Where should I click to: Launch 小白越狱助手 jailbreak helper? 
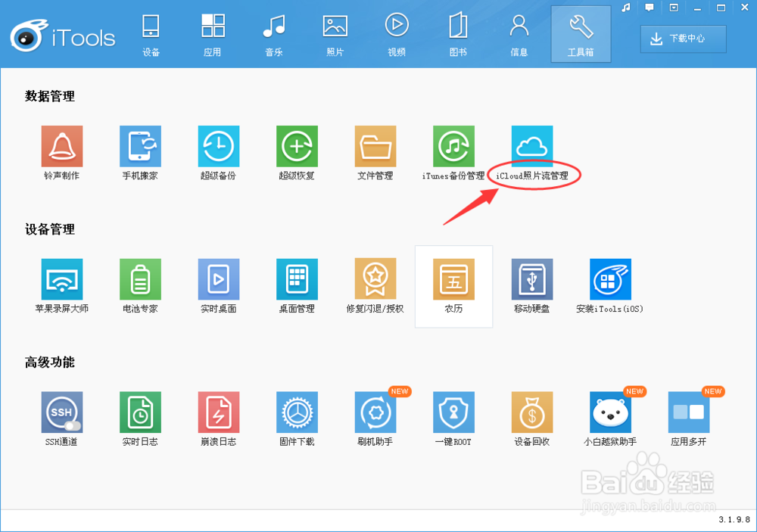pyautogui.click(x=610, y=412)
